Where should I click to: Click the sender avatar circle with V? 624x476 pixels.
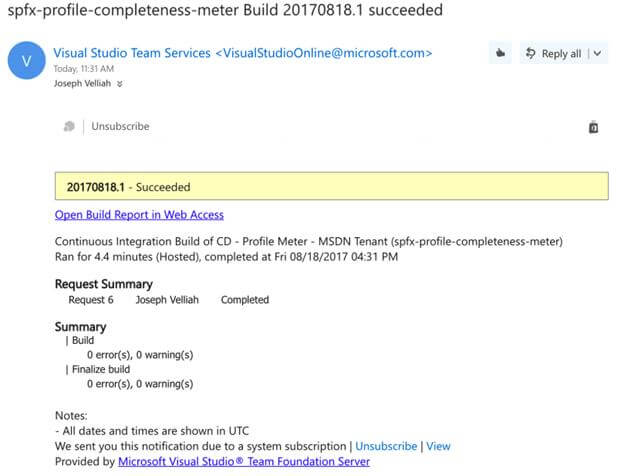[26, 60]
